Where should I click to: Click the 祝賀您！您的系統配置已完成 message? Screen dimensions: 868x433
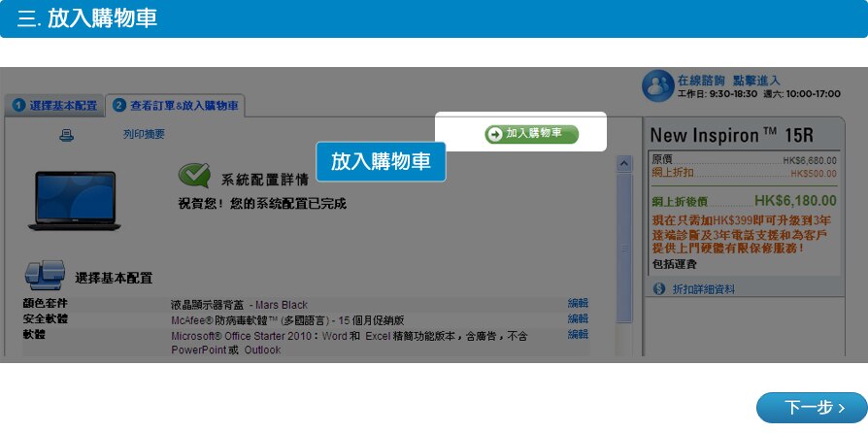click(x=262, y=204)
